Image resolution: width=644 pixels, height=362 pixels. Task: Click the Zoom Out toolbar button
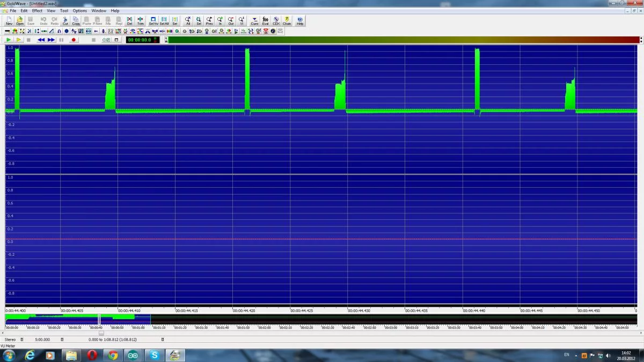tap(231, 21)
